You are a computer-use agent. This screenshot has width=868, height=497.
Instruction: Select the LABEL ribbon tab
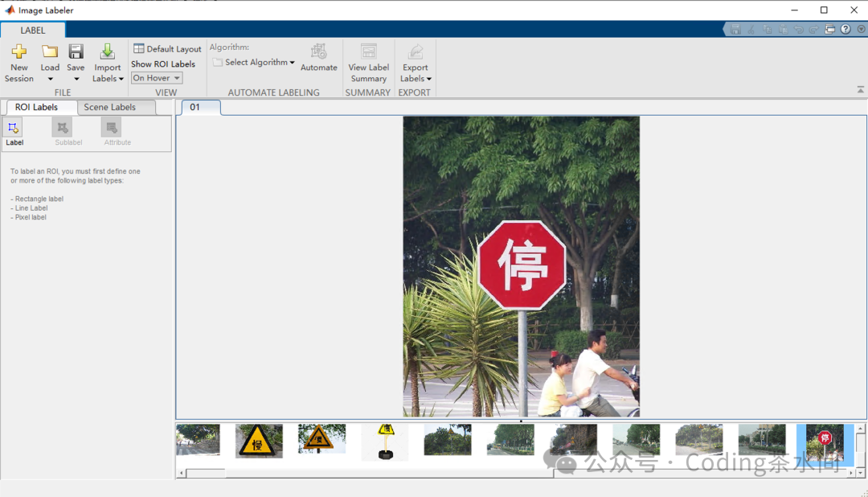tap(33, 31)
